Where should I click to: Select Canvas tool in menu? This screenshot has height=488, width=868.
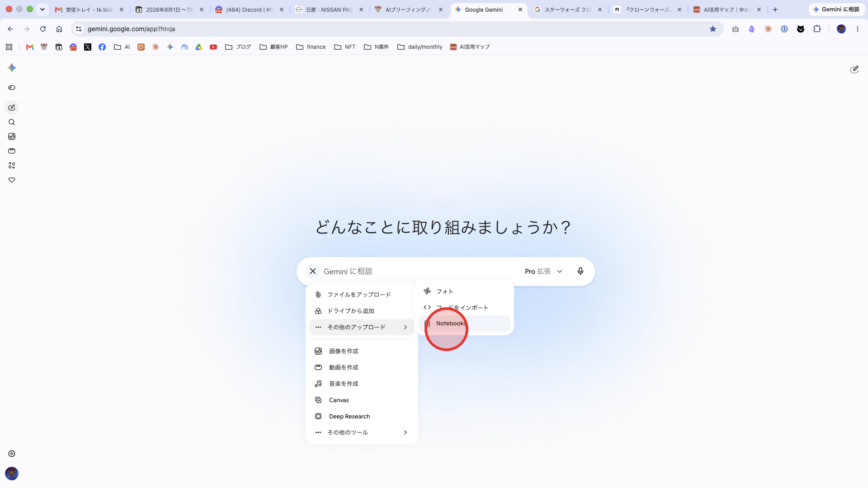[362, 400]
